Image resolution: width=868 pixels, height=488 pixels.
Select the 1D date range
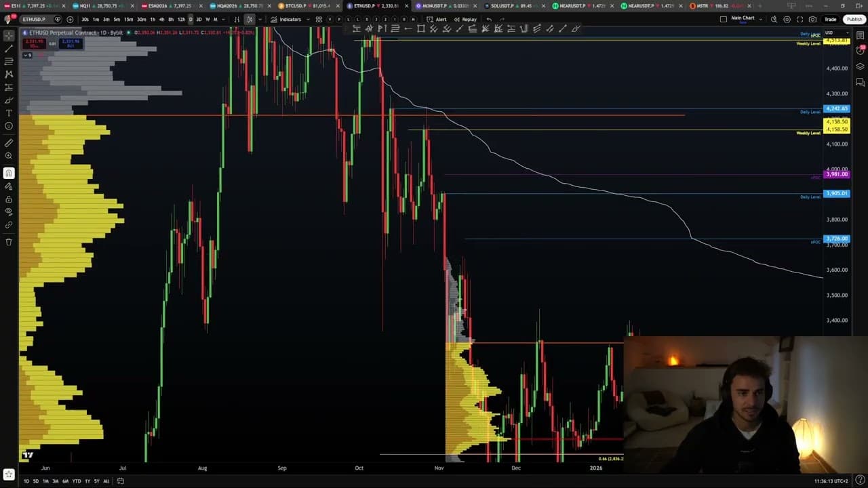pyautogui.click(x=26, y=481)
